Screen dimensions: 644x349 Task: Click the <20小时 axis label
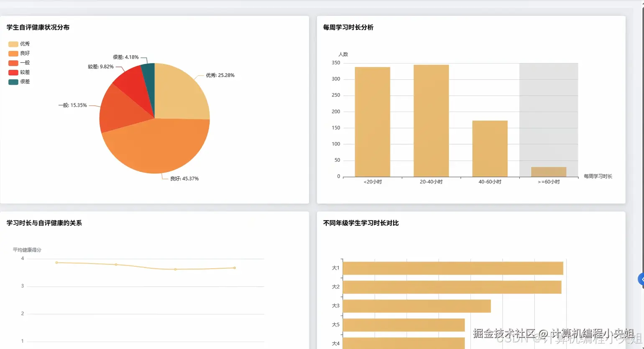tap(373, 182)
